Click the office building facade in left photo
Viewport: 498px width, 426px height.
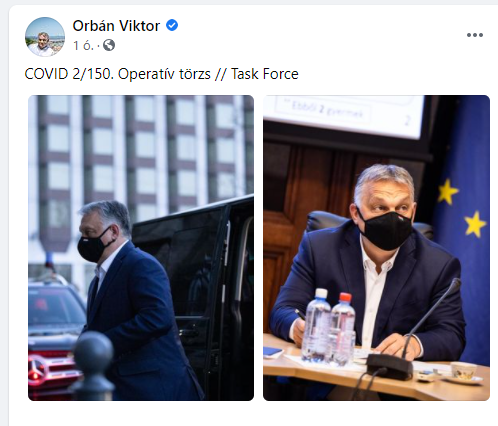coord(140,150)
